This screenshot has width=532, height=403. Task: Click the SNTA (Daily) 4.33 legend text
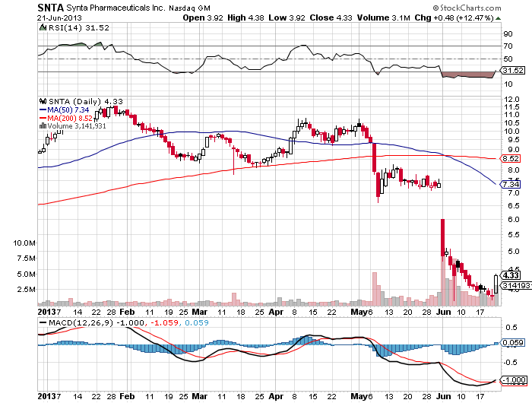click(85, 102)
